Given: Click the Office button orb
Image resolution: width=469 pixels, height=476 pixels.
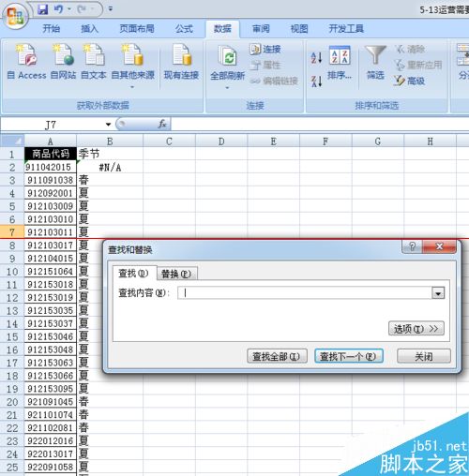Looking at the screenshot, I should (x=15, y=15).
